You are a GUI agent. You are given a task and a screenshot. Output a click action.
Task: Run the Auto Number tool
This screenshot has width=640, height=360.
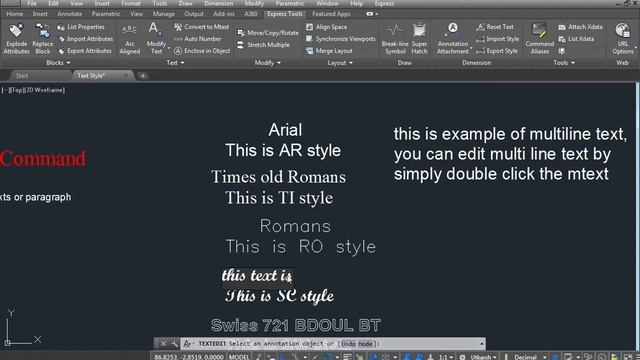pos(198,39)
